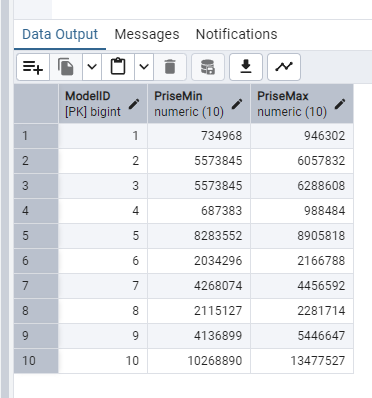Click edit pencil on PriseMin column
Viewport: 372px width, 398px height.
[x=237, y=104]
